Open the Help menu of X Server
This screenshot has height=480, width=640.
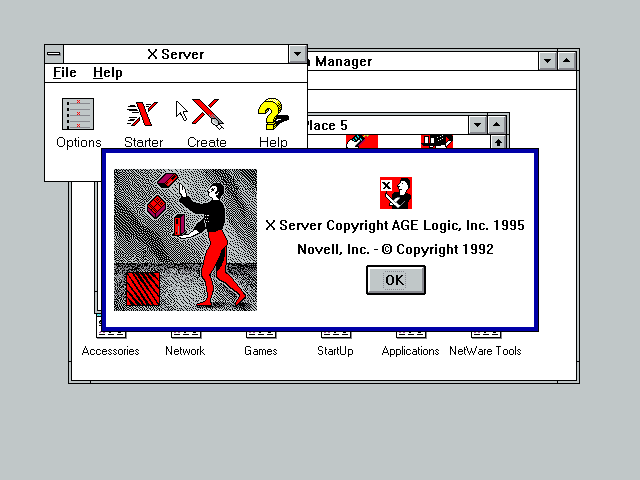click(x=107, y=73)
